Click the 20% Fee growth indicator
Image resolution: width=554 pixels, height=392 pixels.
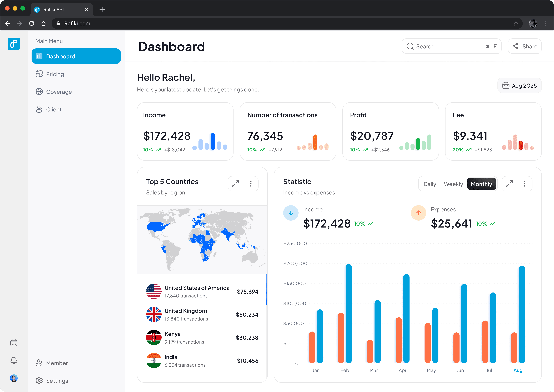click(x=462, y=150)
